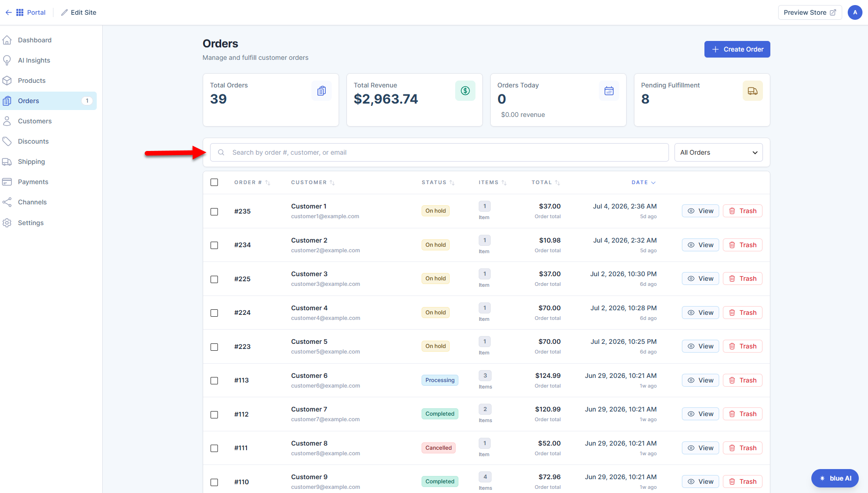Image resolution: width=868 pixels, height=493 pixels.
Task: Click the Total Orders clipboard icon
Action: click(x=322, y=91)
